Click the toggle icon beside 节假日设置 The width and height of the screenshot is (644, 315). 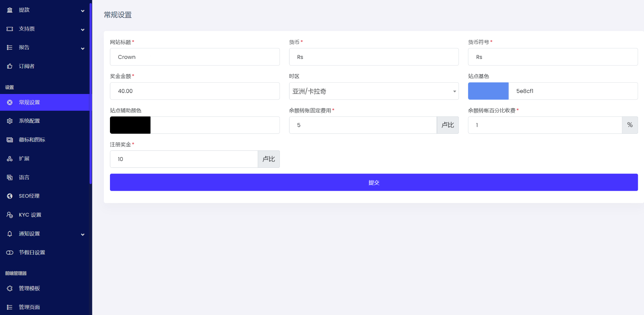tap(10, 252)
